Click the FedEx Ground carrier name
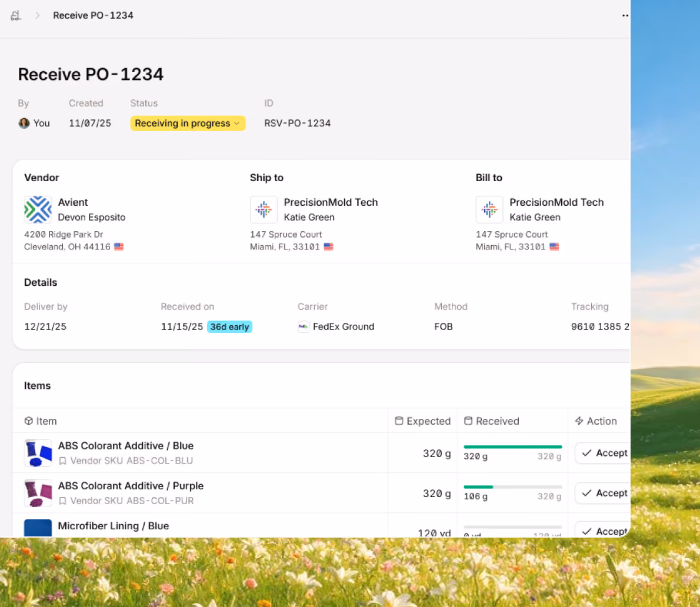 [x=344, y=326]
